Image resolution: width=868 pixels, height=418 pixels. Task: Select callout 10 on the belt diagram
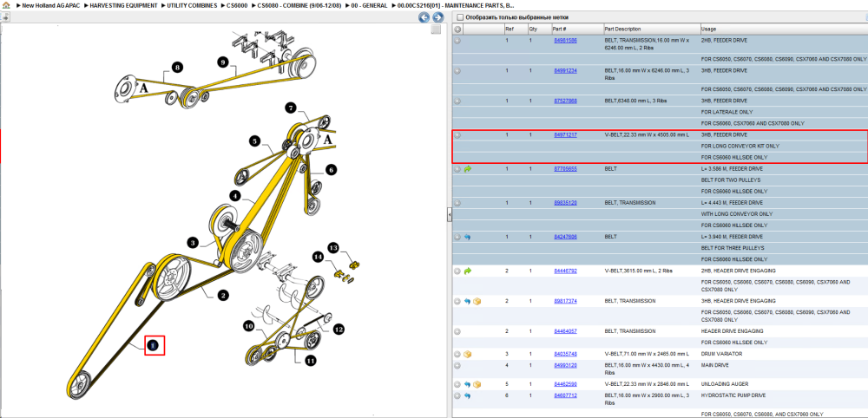click(x=248, y=327)
